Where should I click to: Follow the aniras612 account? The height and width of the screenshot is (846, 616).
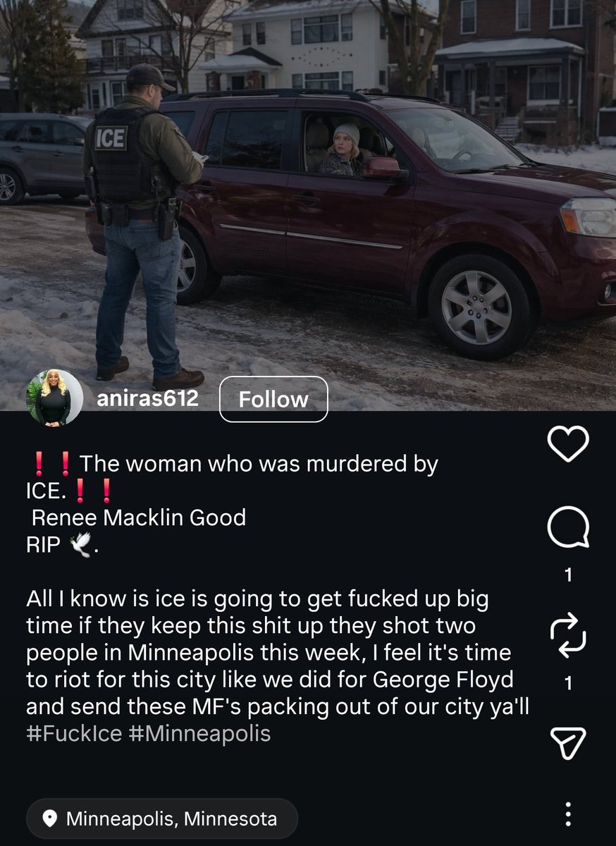[x=273, y=399]
